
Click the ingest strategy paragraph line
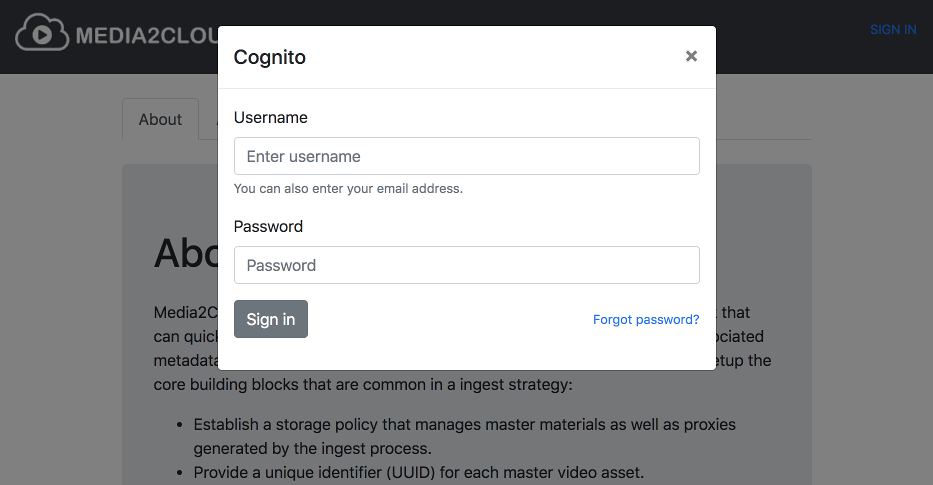(x=363, y=384)
